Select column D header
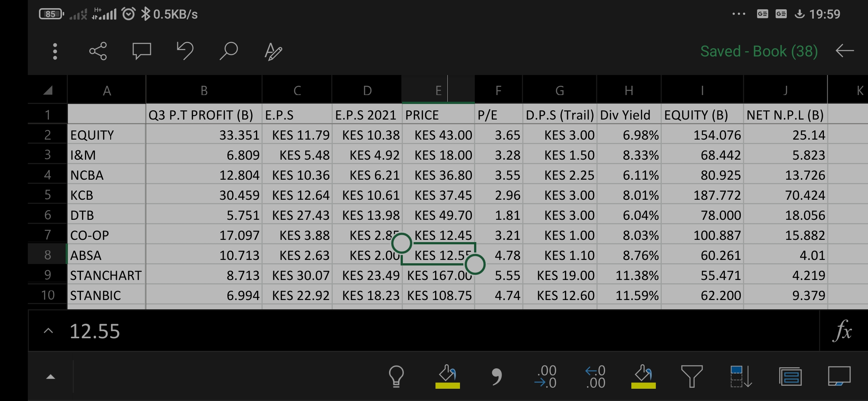This screenshot has width=868, height=401. pyautogui.click(x=367, y=90)
